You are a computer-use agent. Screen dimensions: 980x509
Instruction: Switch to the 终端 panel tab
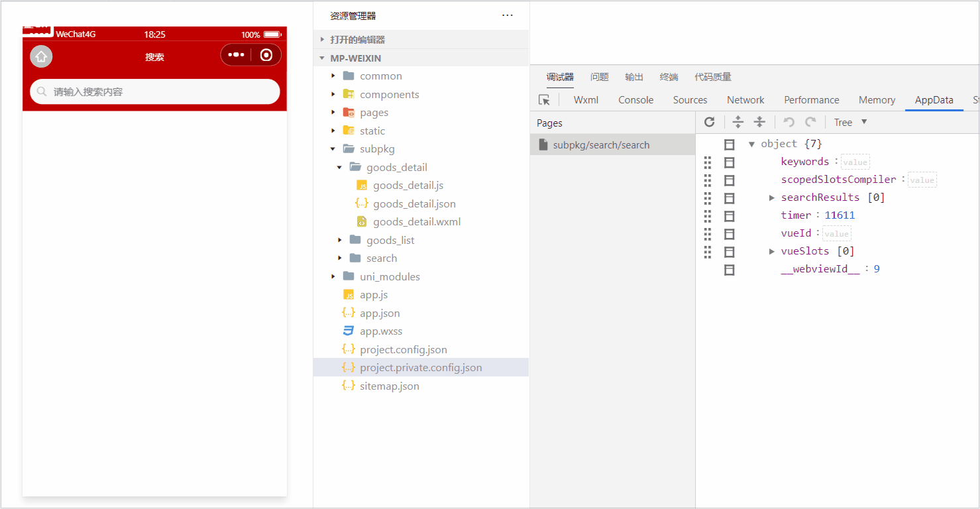tap(669, 77)
